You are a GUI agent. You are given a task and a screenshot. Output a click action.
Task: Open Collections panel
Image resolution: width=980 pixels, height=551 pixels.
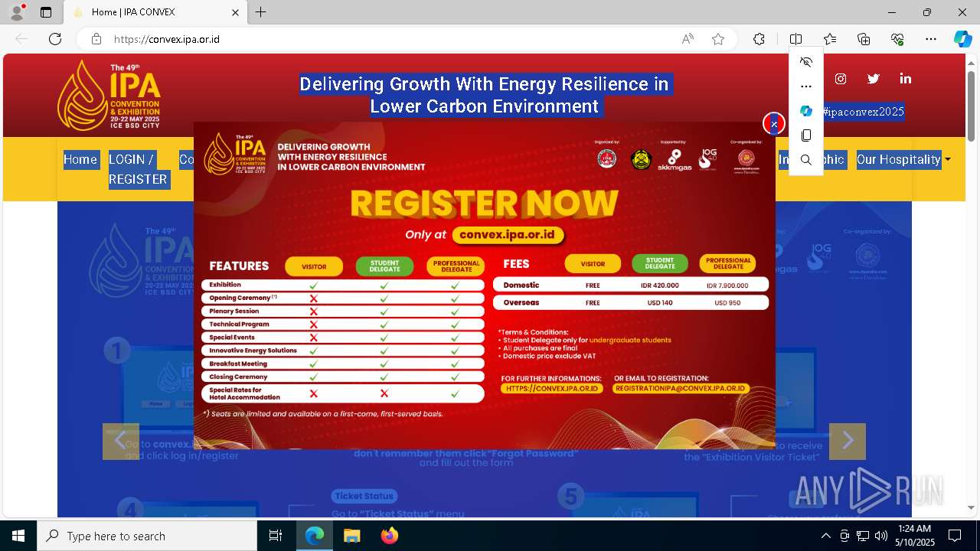864,39
